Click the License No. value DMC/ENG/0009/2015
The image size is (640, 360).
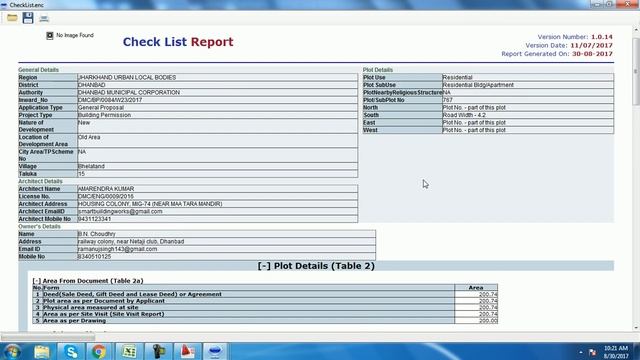coord(105,196)
